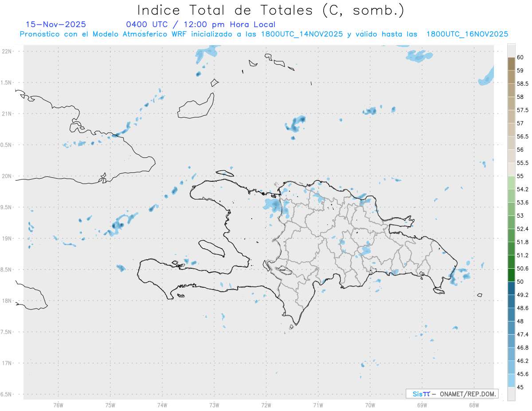Click the '74W' longitude label
Screen dimensions: 532x411
tap(162, 405)
